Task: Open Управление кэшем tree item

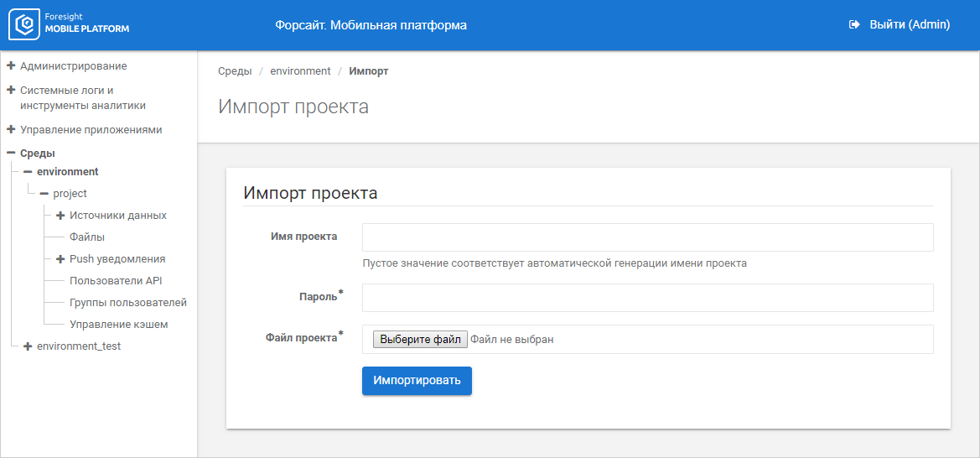Action: coord(118,325)
